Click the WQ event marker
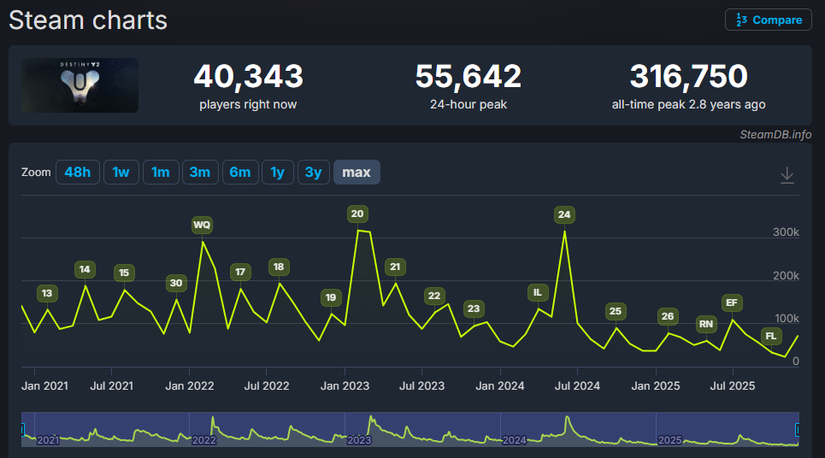825x458 pixels. point(202,225)
